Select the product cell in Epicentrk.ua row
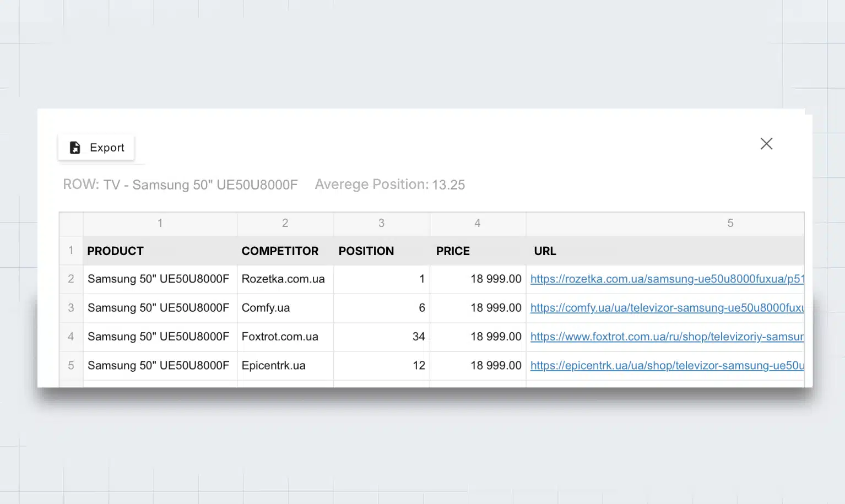The image size is (845, 504). click(x=159, y=366)
